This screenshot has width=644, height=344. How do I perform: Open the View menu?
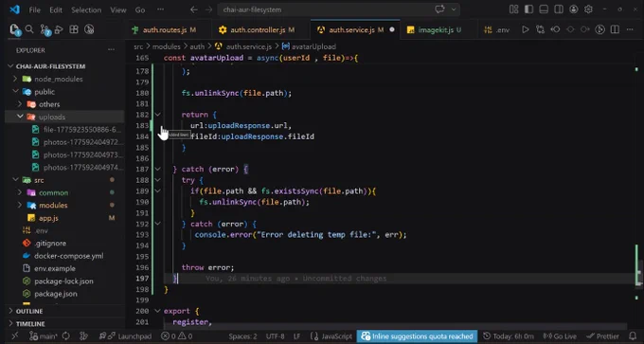click(117, 9)
